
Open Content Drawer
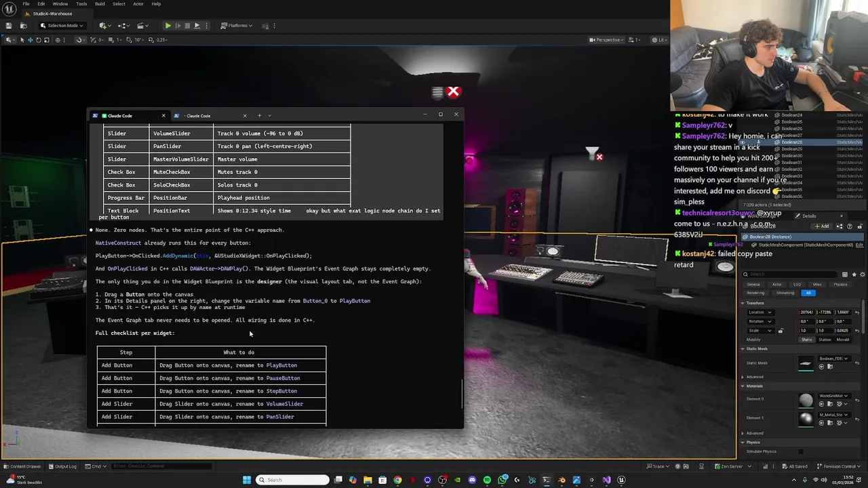(22, 466)
